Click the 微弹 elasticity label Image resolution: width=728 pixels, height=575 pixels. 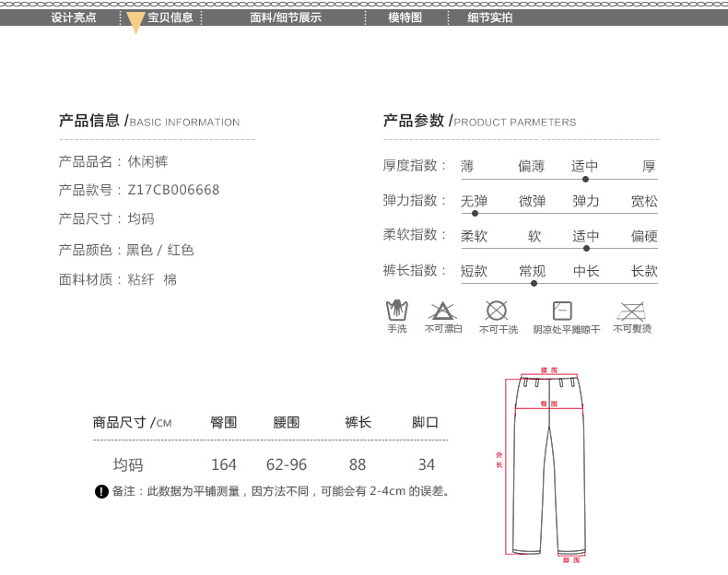tap(532, 201)
